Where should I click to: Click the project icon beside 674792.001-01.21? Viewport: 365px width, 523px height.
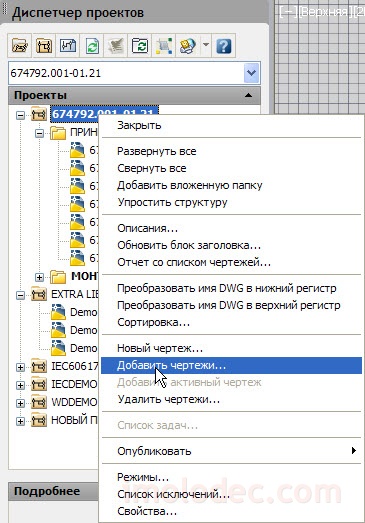[39, 114]
